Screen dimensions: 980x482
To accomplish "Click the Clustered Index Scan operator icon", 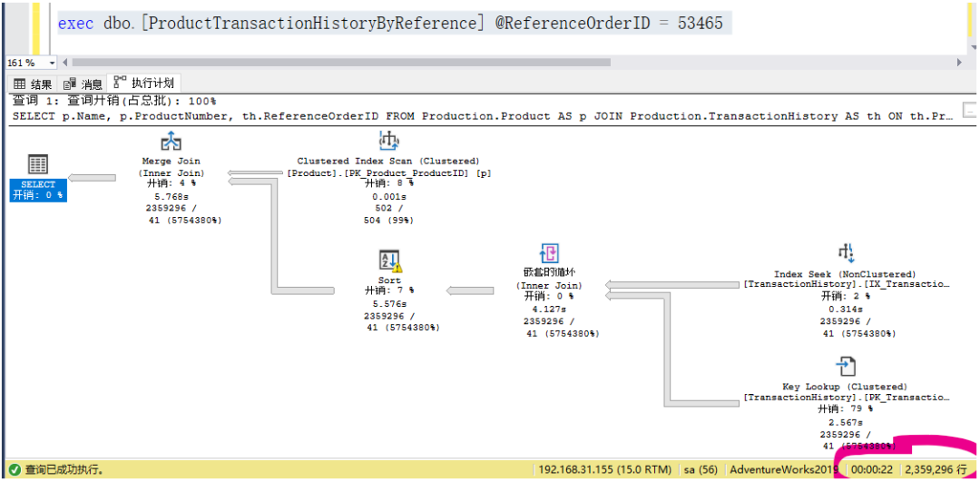I will tap(388, 142).
